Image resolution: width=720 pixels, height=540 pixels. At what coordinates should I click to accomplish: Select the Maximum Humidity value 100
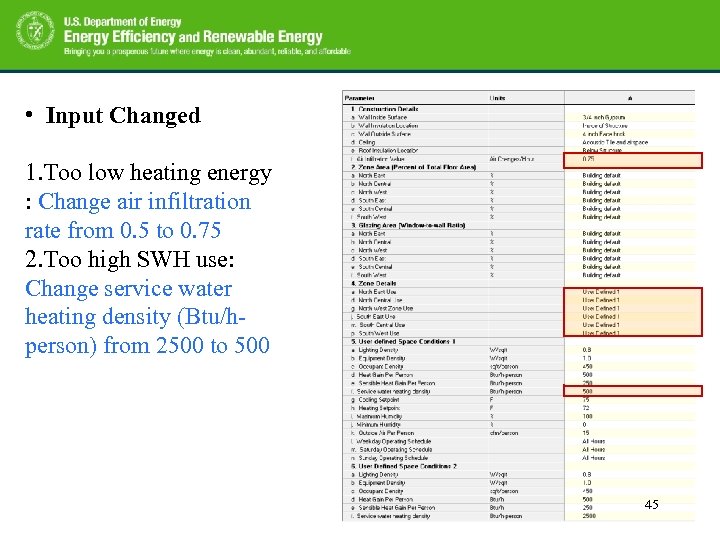(587, 416)
